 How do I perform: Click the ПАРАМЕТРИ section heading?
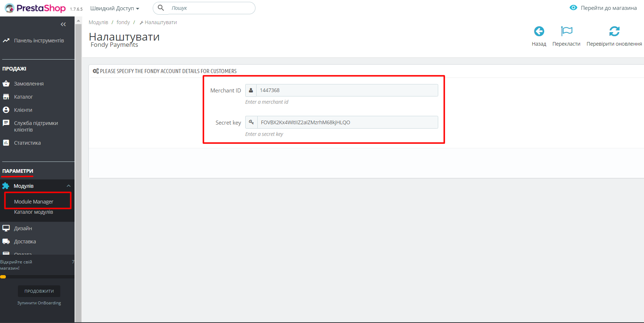[18, 171]
